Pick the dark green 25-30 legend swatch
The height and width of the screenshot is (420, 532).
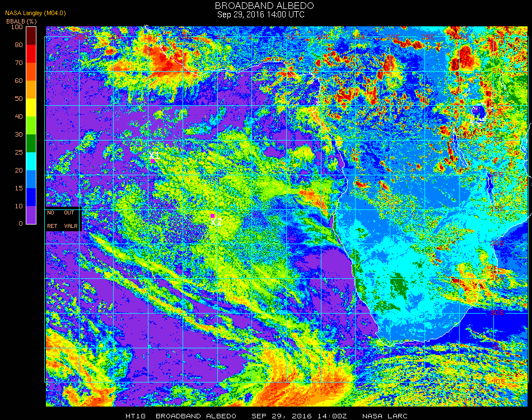[x=31, y=143]
